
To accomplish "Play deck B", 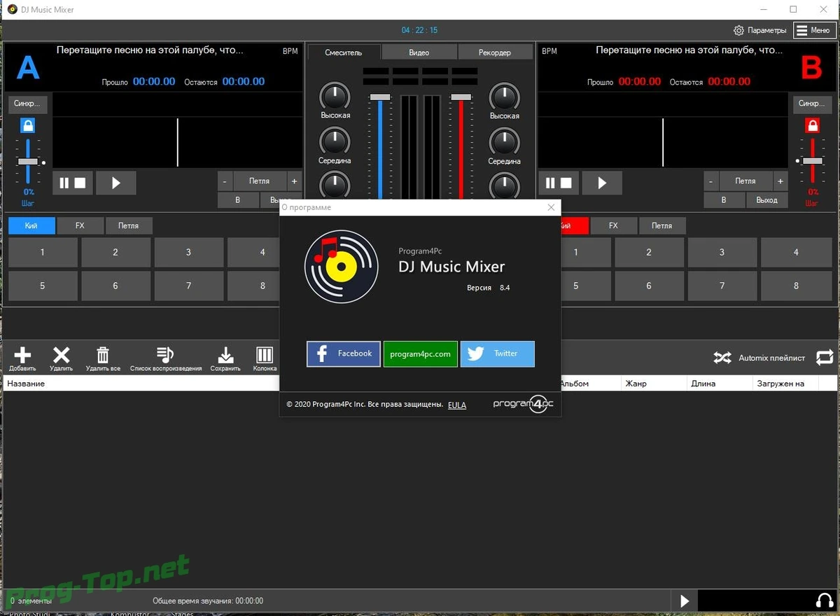I will click(602, 183).
